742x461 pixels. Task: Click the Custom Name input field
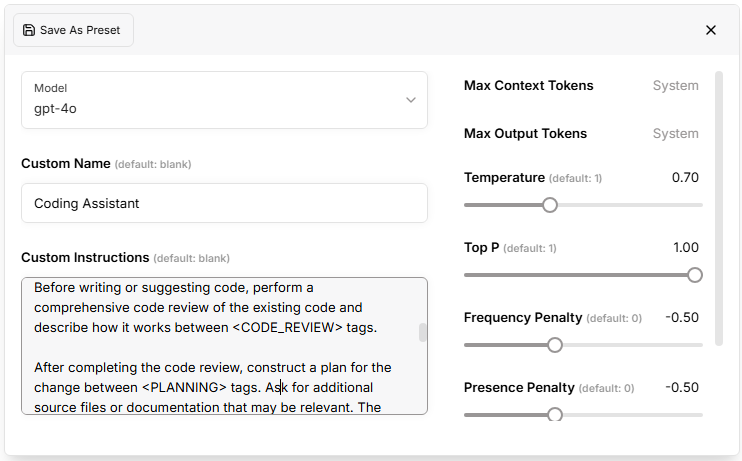[x=224, y=203]
